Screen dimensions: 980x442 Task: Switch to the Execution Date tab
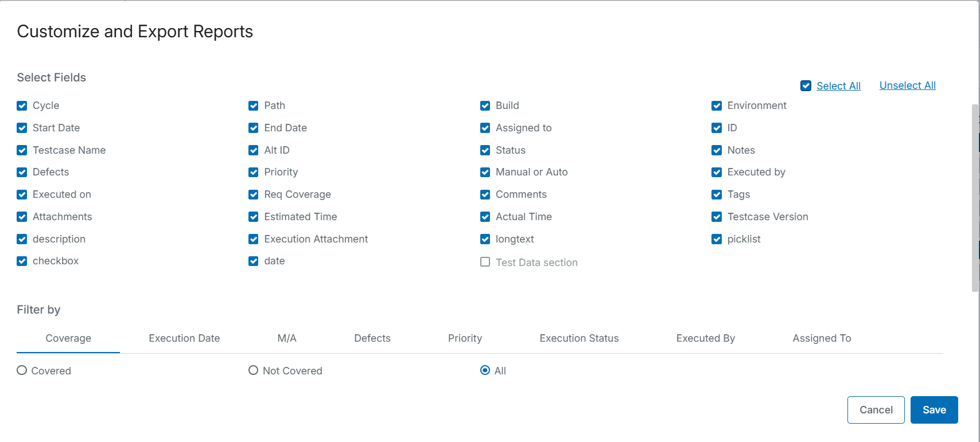tap(184, 338)
